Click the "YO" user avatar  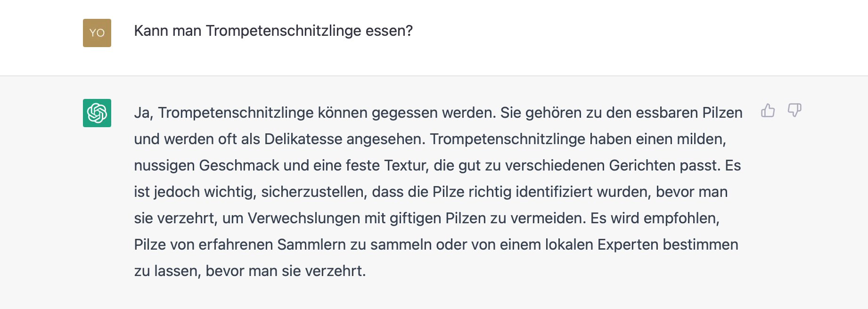97,33
